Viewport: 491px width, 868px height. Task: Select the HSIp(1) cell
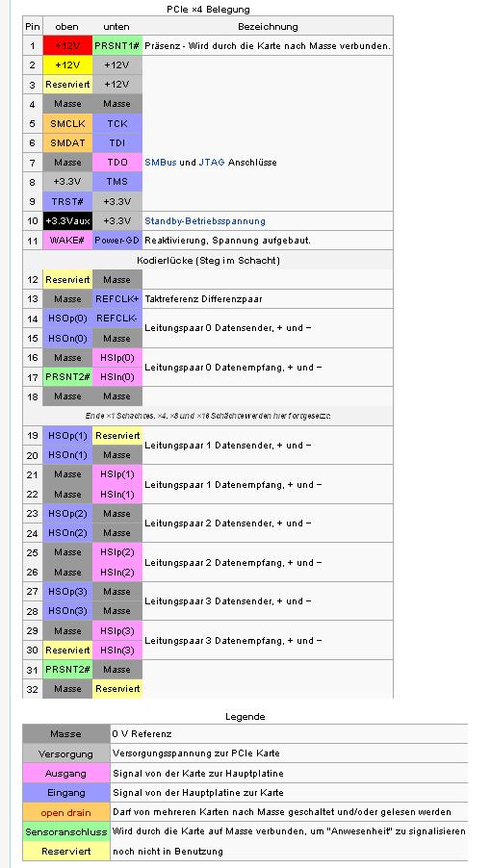pos(117,474)
